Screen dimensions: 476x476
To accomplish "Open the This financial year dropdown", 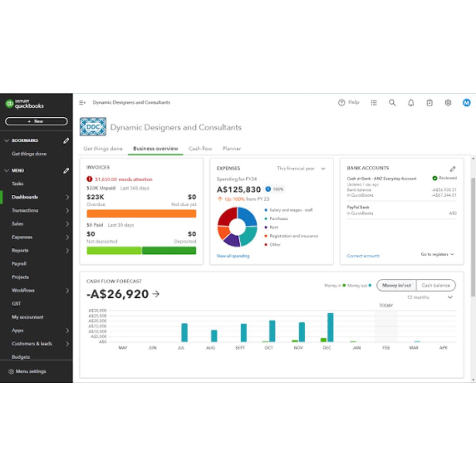I will [301, 169].
